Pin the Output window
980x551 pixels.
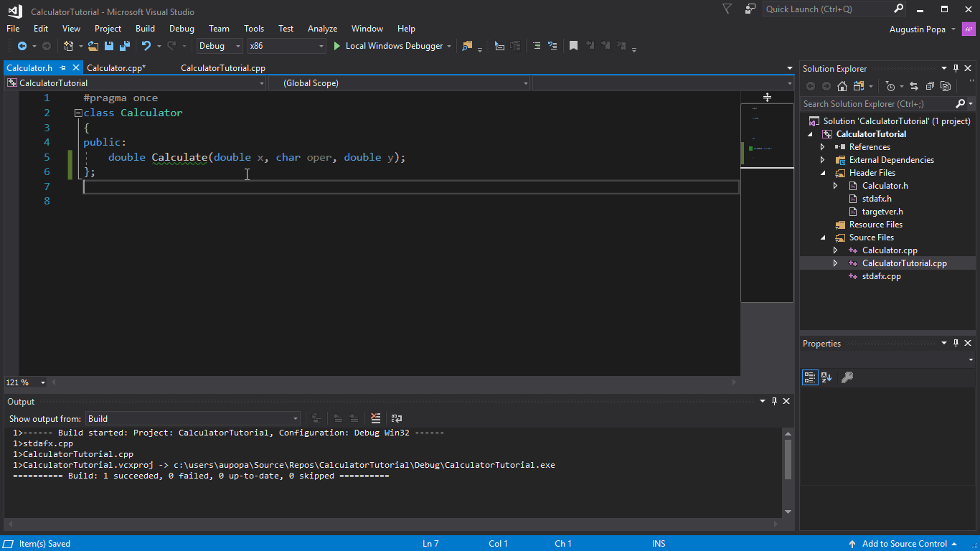[x=774, y=401]
